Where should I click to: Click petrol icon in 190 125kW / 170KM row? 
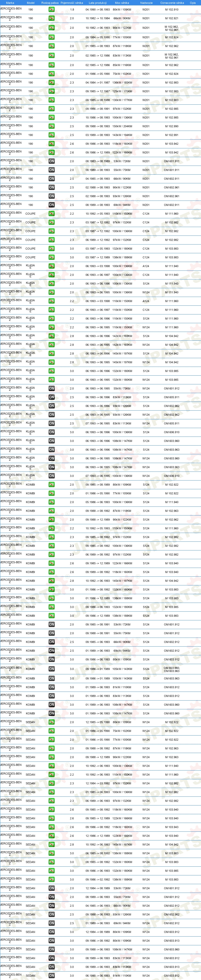click(51, 91)
